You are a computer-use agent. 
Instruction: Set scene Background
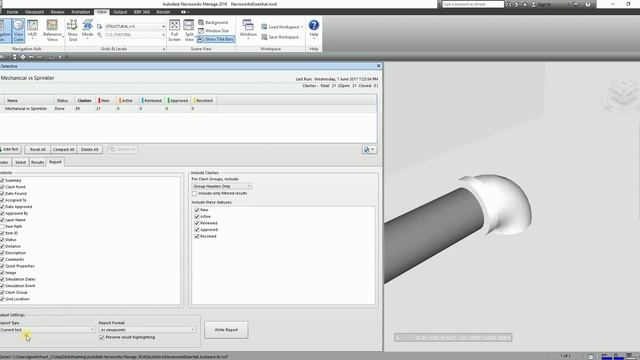click(x=213, y=22)
